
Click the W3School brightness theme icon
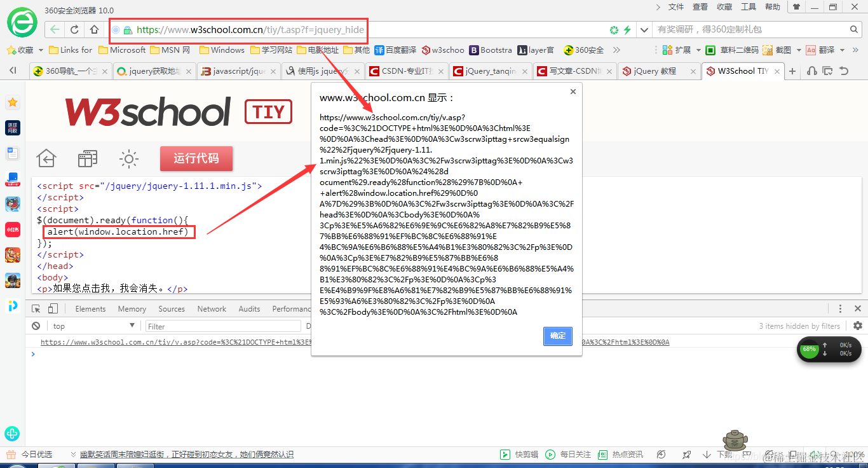click(x=129, y=158)
